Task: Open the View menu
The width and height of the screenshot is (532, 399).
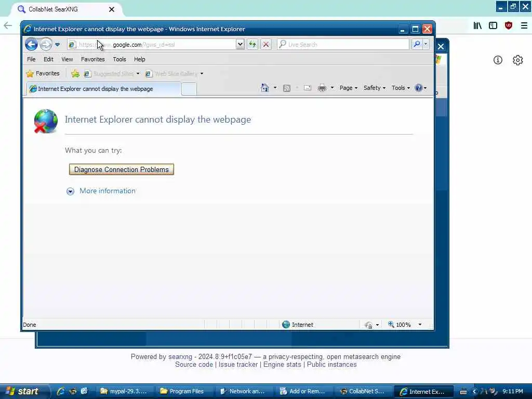Action: pyautogui.click(x=67, y=59)
